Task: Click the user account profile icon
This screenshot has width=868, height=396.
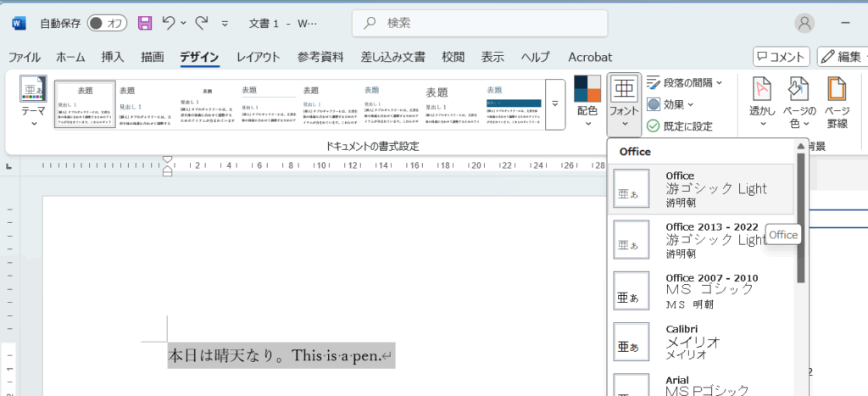Action: coord(804,23)
